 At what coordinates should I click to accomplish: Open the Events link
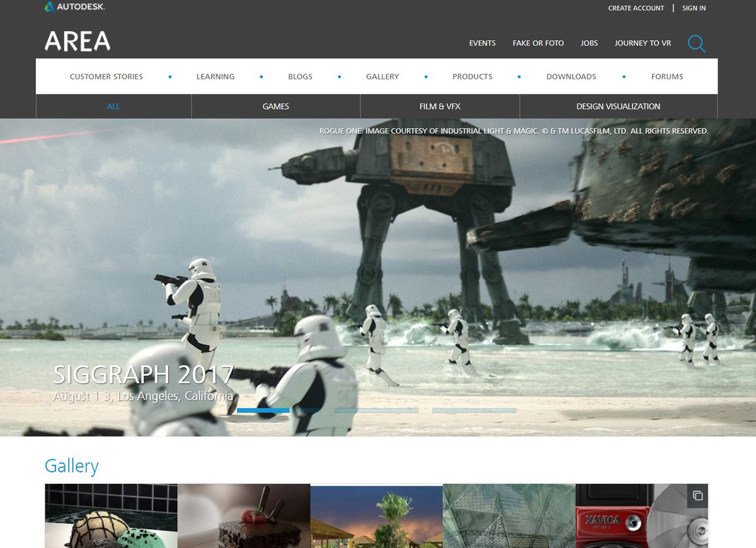coord(482,43)
